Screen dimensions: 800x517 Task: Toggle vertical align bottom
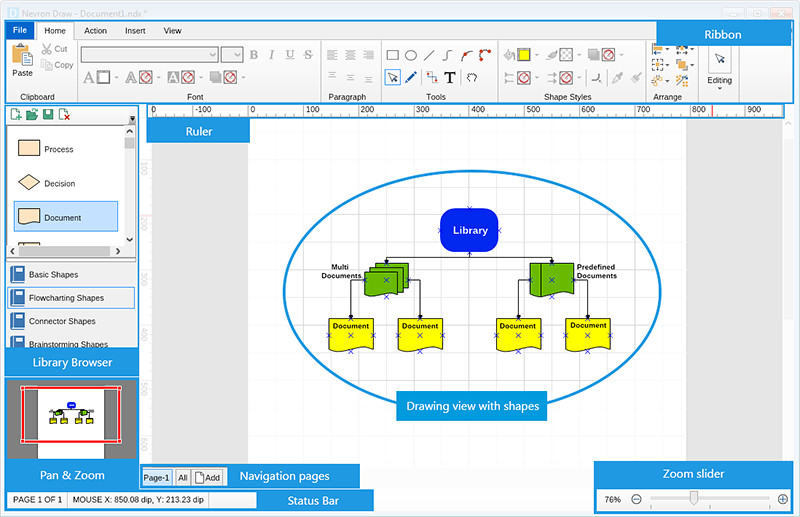pyautogui.click(x=368, y=79)
